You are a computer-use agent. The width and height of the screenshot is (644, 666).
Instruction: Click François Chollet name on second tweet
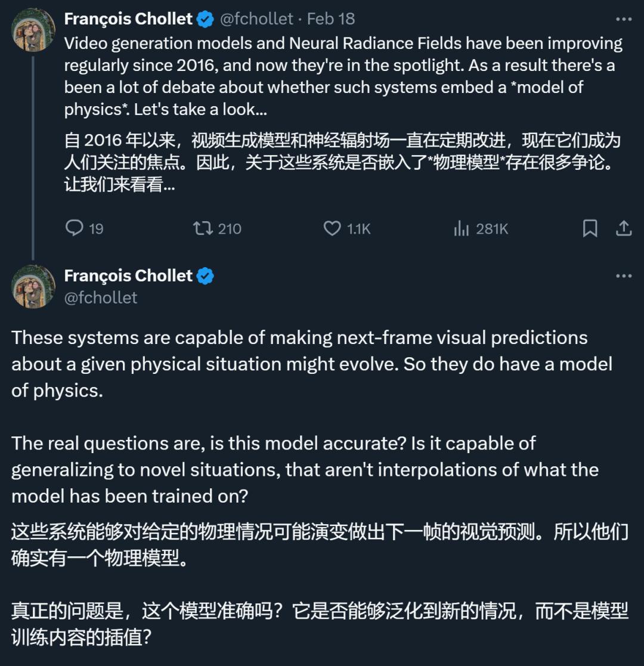coord(128,276)
